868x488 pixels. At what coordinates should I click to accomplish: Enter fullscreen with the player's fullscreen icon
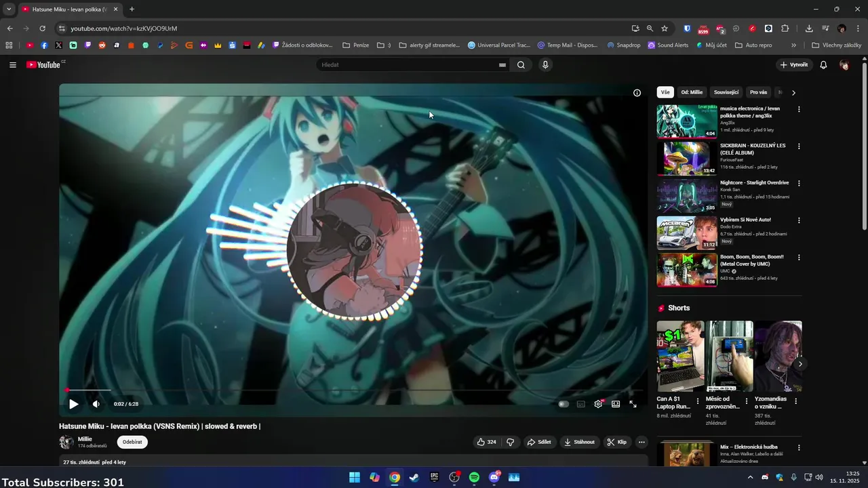(633, 404)
